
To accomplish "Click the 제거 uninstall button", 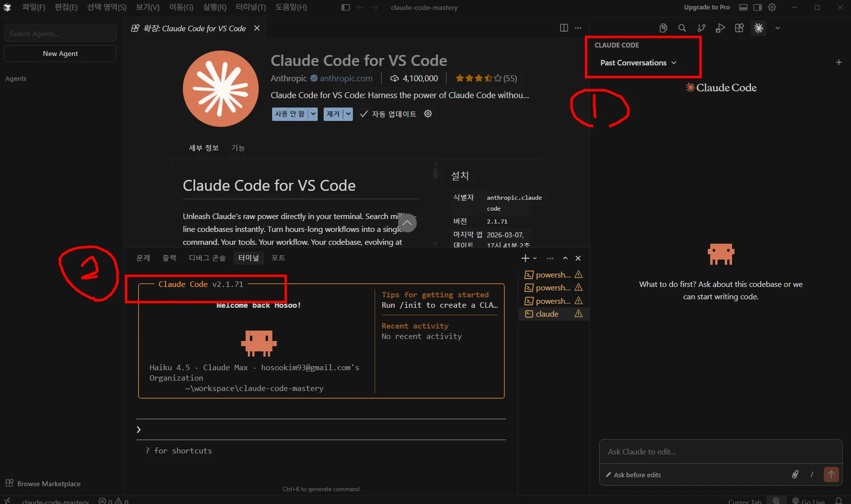I will coord(333,114).
